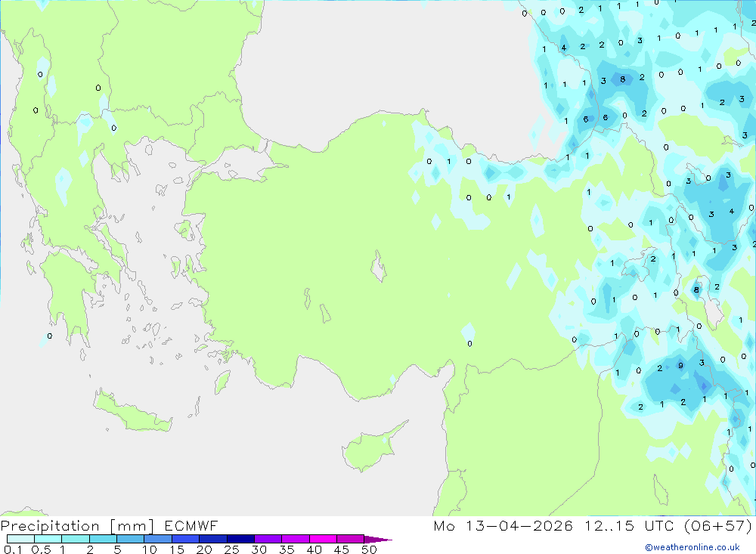Click the '9' precipitation value on the map
Image resolution: width=756 pixels, height=554 pixels.
[x=681, y=366]
